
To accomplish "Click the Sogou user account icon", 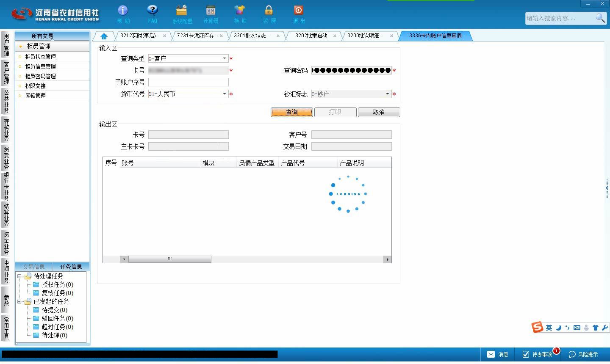I will click(x=586, y=328).
